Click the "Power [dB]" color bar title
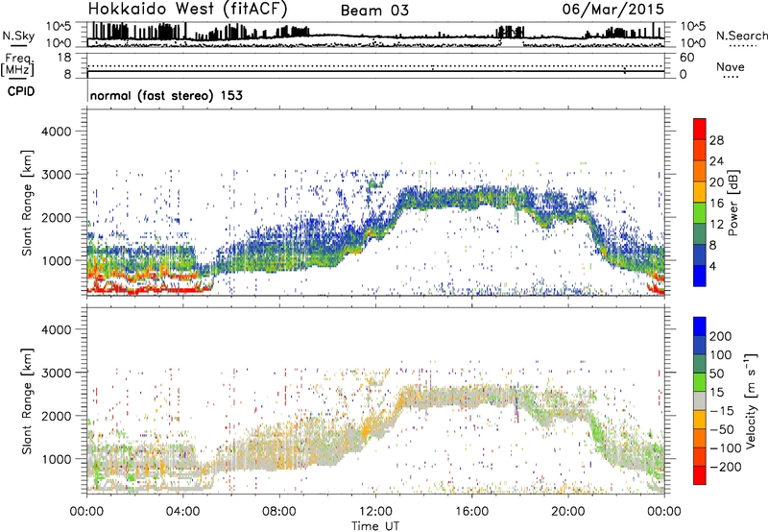768x532 pixels. click(732, 203)
